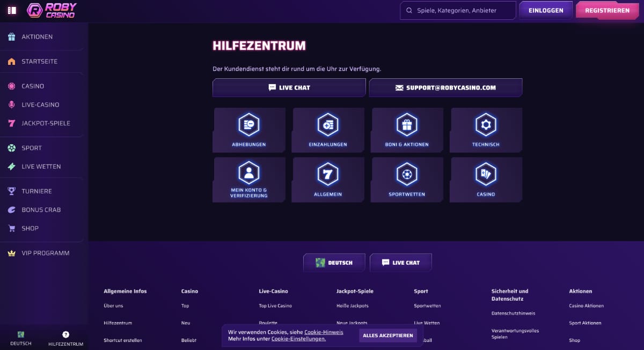Go to Aktionen in the sidebar

pos(37,37)
